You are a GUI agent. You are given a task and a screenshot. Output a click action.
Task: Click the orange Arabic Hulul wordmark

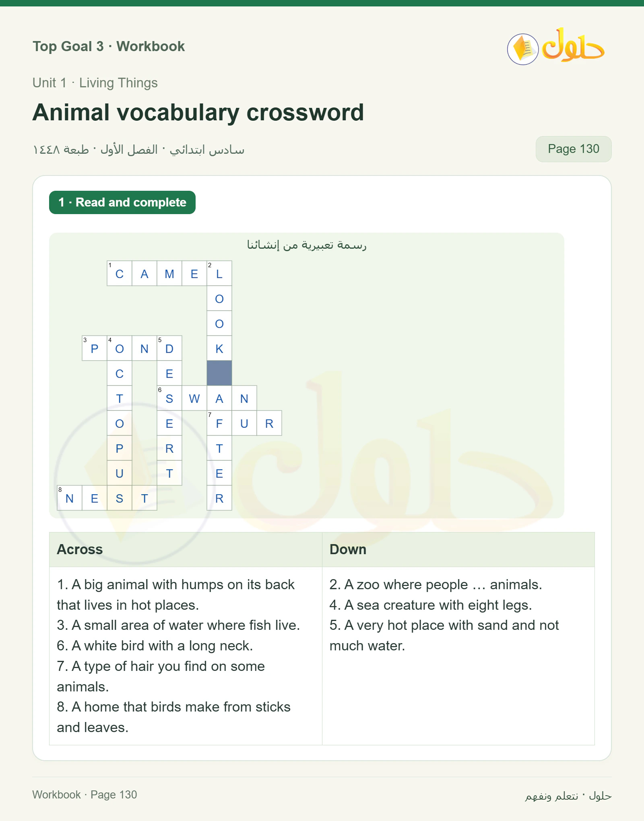click(x=573, y=45)
